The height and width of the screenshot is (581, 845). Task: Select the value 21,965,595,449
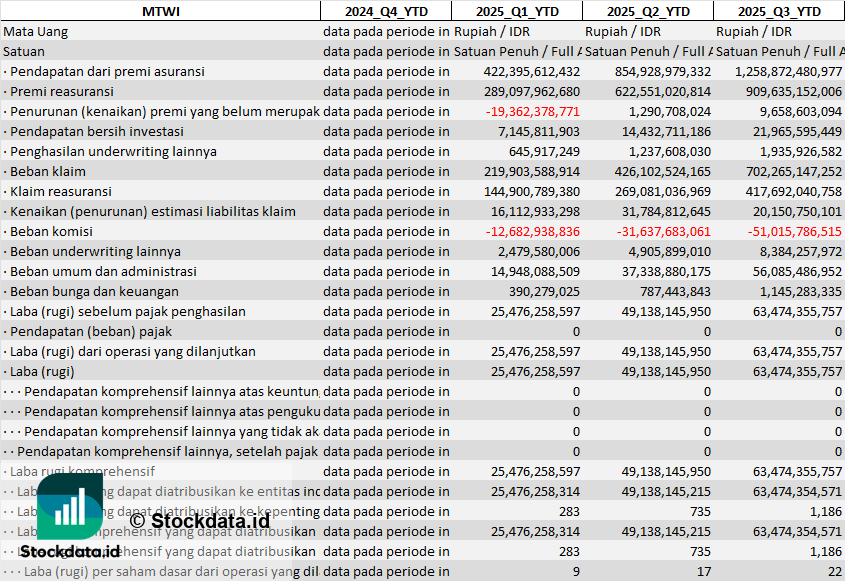coord(797,132)
